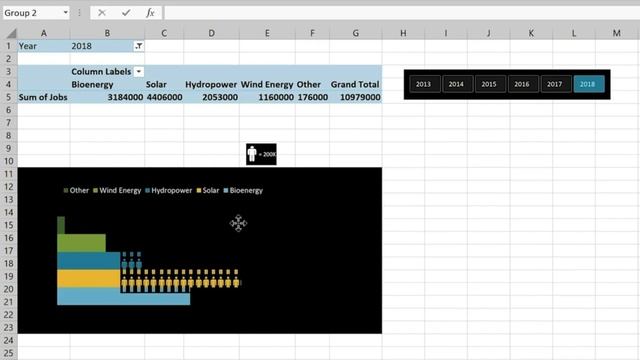640x360 pixels.
Task: Click the grand total 10979000
Action: pyautogui.click(x=360, y=97)
